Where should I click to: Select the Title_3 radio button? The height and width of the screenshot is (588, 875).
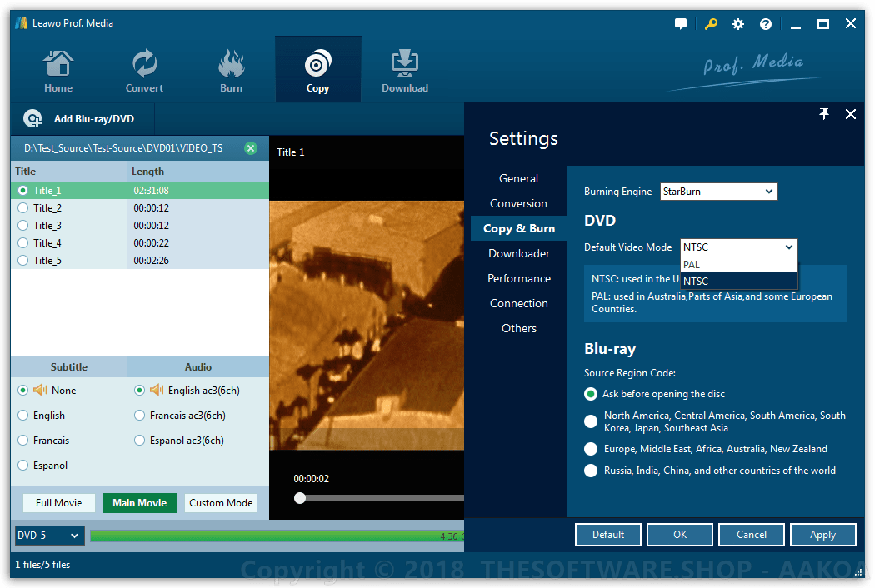pos(22,226)
